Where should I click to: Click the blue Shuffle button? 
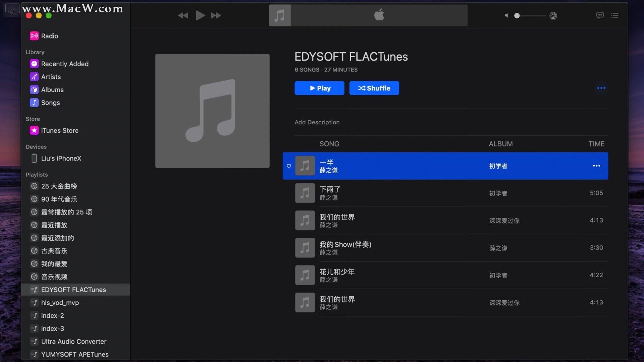[x=374, y=88]
